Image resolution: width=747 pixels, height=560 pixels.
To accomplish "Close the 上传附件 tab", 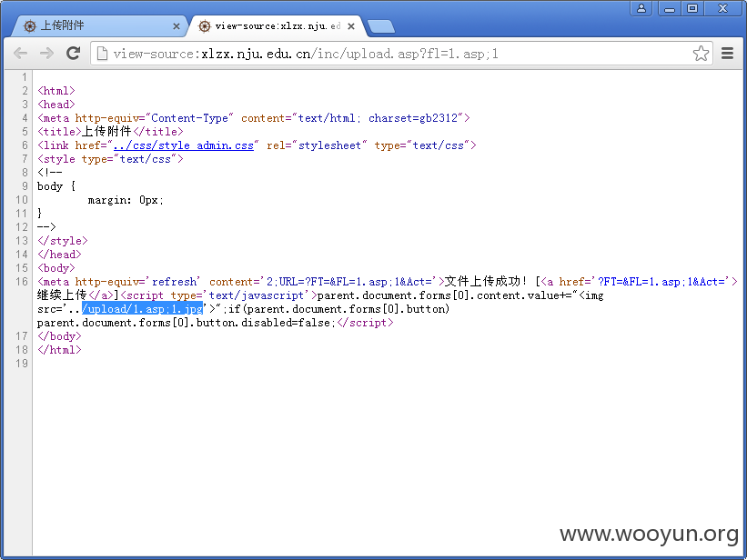I will coord(177,26).
